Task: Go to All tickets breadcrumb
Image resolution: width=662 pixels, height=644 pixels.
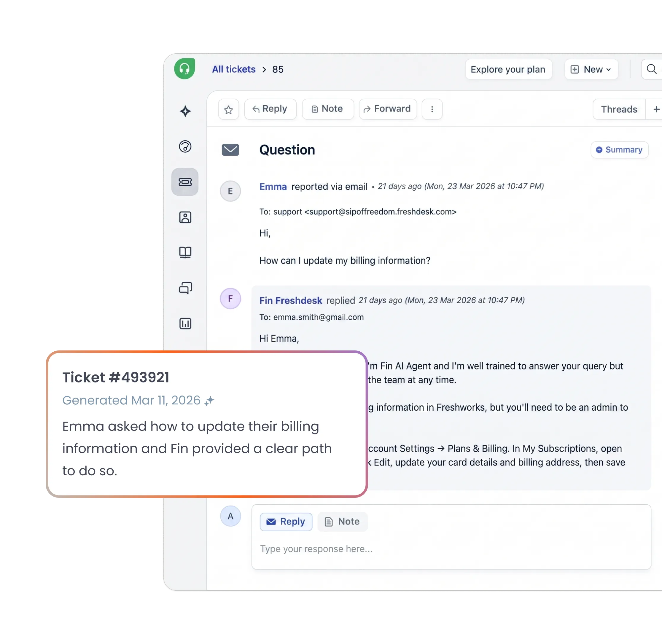Action: click(x=234, y=69)
